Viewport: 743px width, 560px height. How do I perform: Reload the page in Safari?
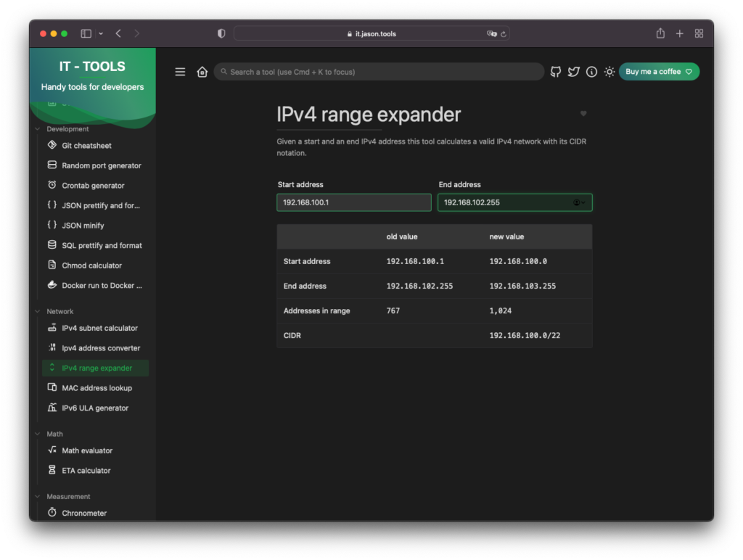(x=504, y=33)
